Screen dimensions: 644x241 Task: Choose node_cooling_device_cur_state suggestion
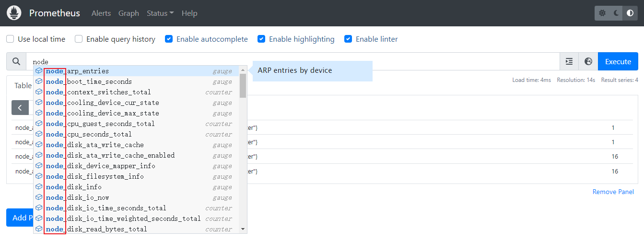point(136,103)
